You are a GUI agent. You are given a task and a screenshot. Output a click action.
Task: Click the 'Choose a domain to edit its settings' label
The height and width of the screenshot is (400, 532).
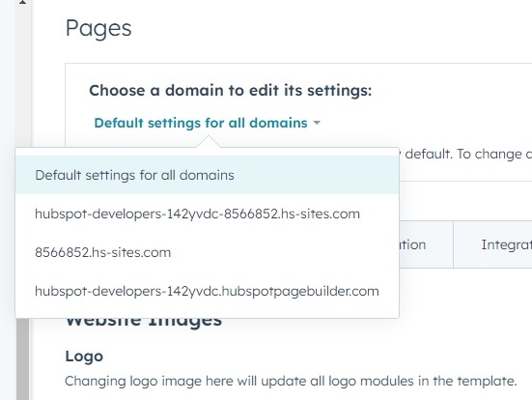231,91
